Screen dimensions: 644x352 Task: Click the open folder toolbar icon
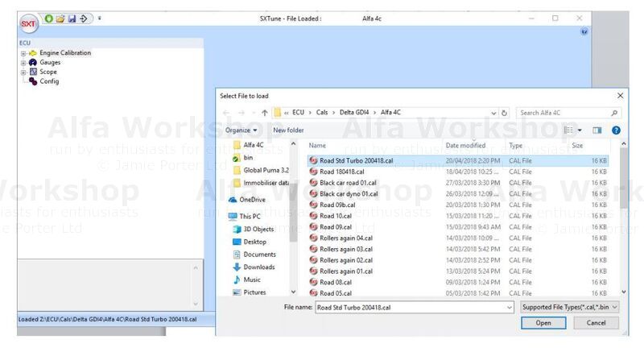(60, 18)
